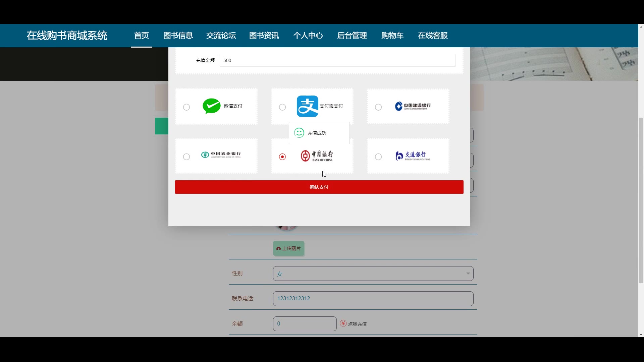This screenshot has width=644, height=362.
Task: Go to 购物车 shopping cart tab
Action: (392, 36)
